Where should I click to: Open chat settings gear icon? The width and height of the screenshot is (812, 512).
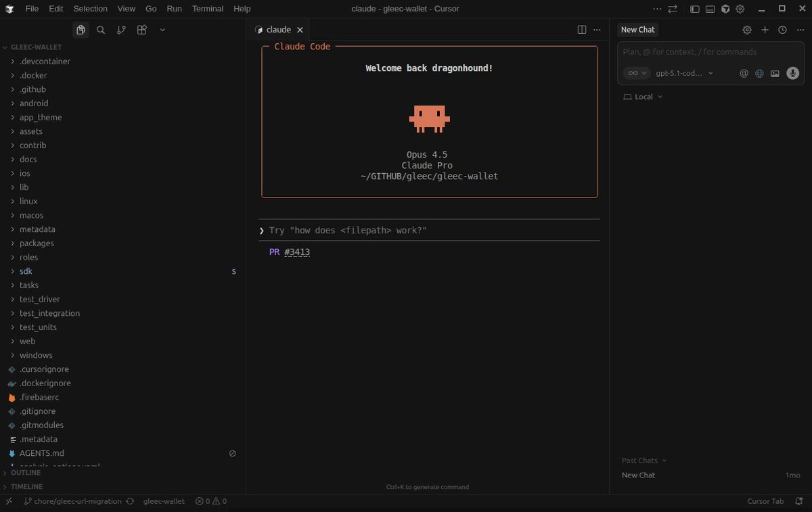click(x=747, y=30)
